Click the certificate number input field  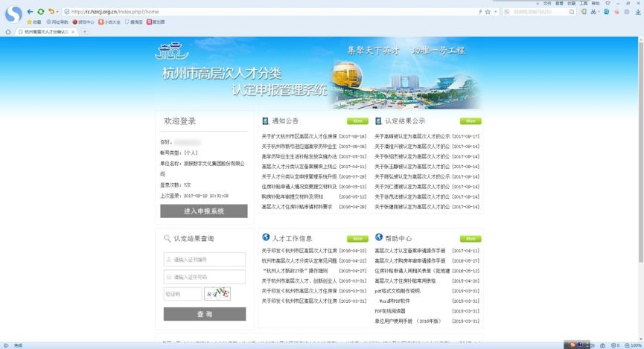205,260
